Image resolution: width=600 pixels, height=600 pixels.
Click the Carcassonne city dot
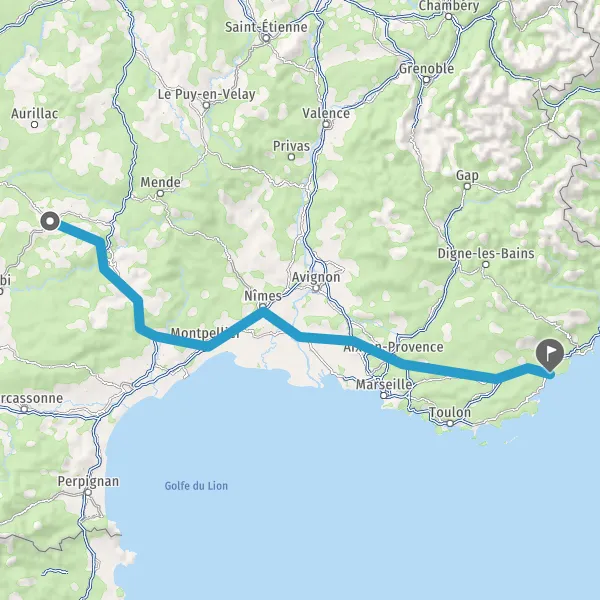pyautogui.click(x=24, y=409)
